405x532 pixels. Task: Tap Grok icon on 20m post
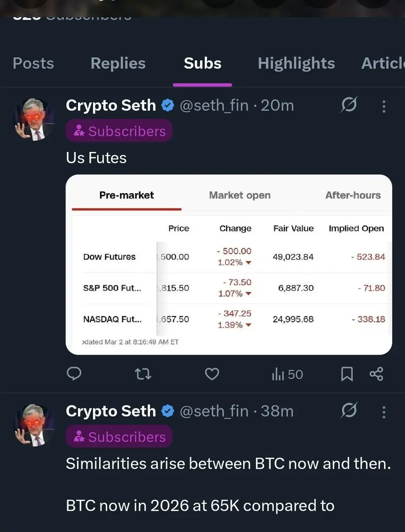pos(349,106)
